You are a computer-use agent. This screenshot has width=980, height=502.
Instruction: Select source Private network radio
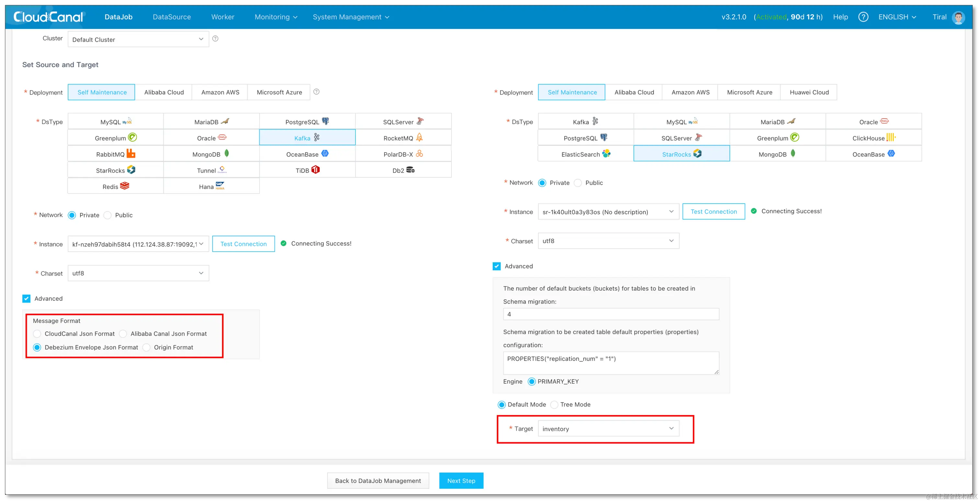72,215
